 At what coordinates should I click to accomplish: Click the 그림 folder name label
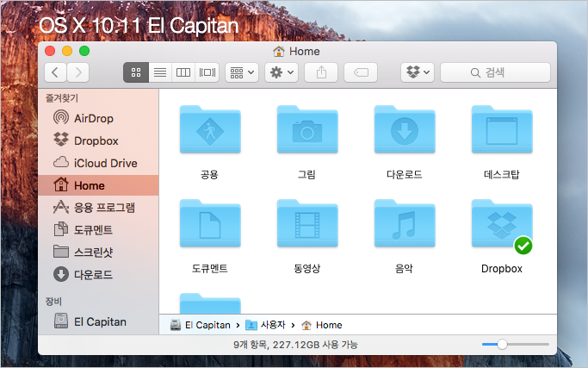coord(306,174)
